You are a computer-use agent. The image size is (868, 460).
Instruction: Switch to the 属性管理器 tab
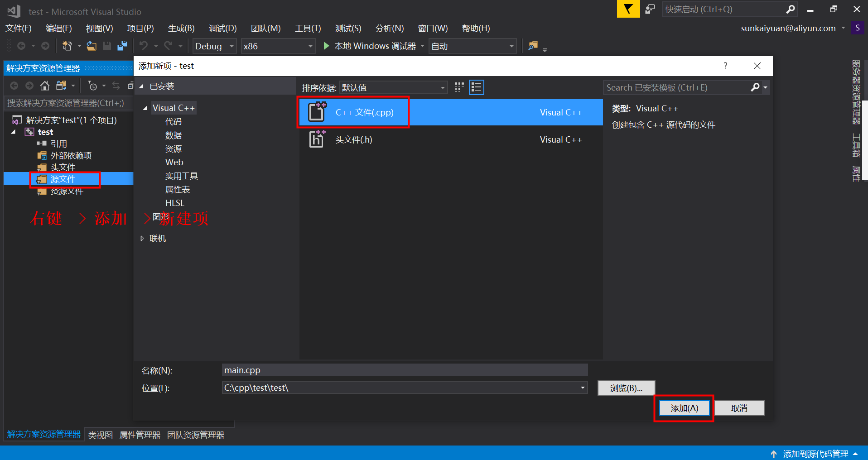(140, 435)
